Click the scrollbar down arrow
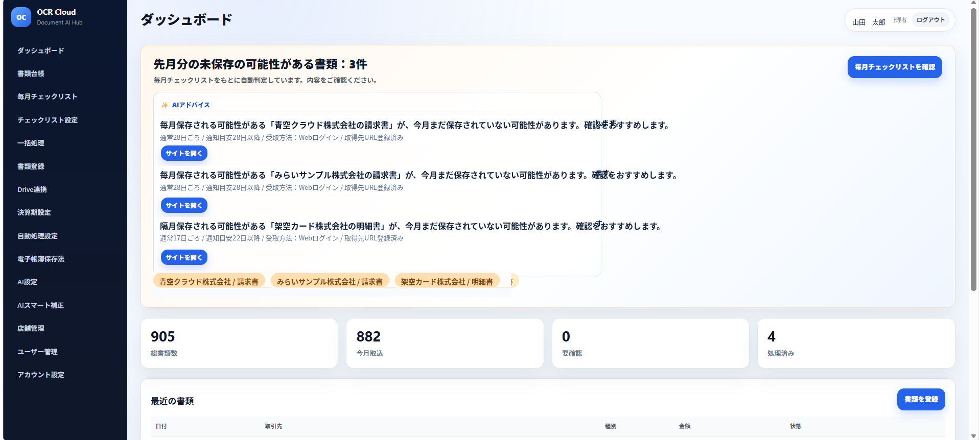This screenshot has width=980, height=440. (973, 436)
